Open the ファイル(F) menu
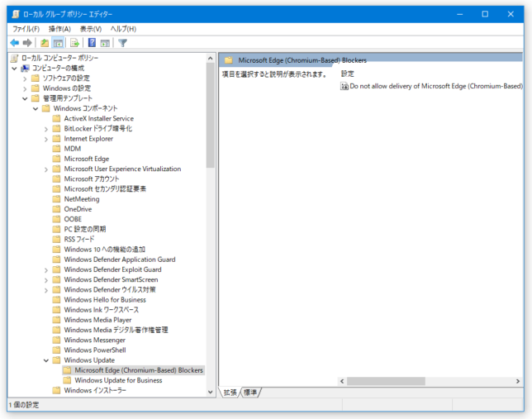Viewport: 532px width, 419px height. (x=26, y=29)
